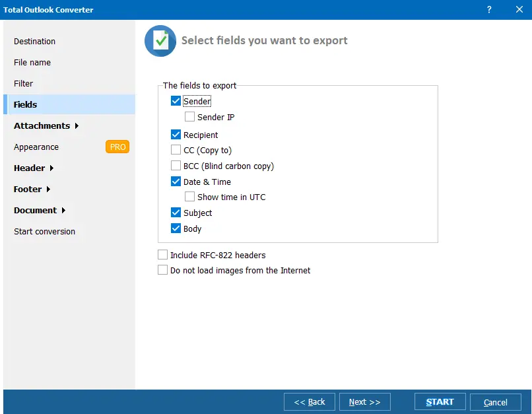532x414 pixels.
Task: Expand the Header options
Action: 29,168
